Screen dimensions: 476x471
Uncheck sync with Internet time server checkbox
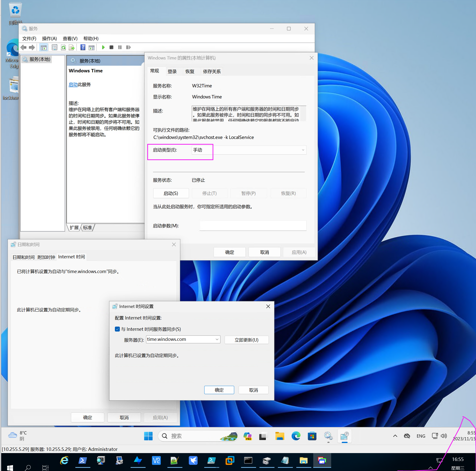click(x=117, y=329)
